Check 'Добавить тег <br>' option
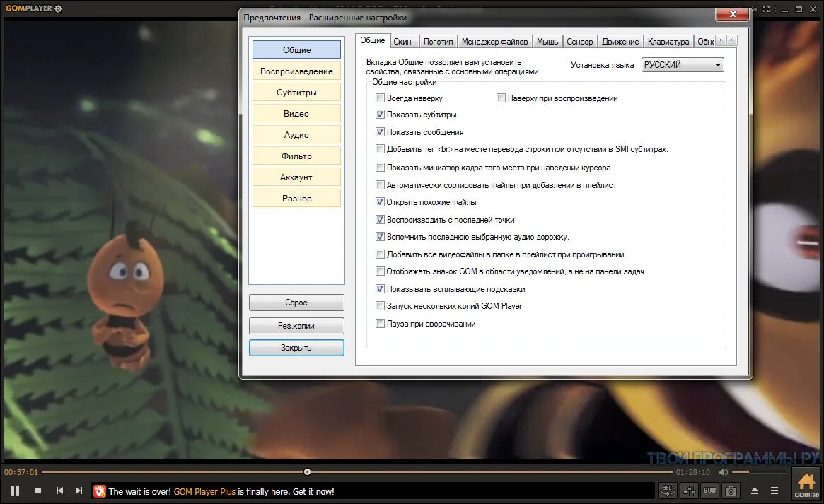This screenshot has width=824, height=504. tap(380, 149)
